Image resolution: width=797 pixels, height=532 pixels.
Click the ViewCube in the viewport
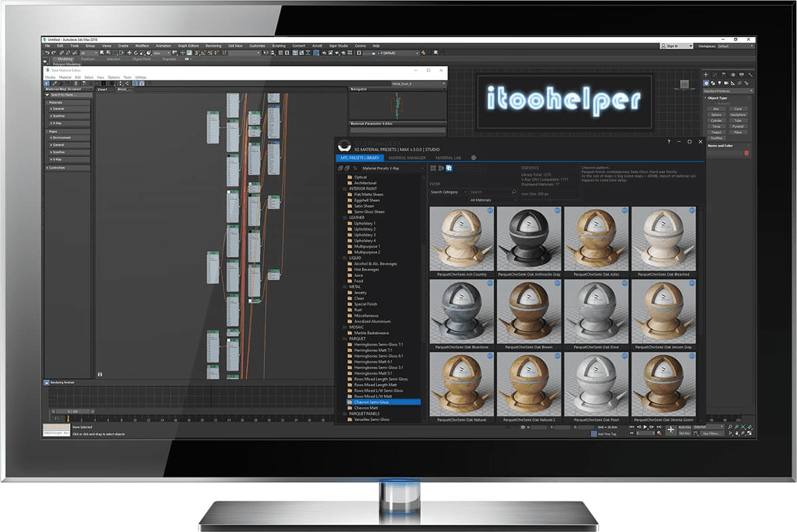[685, 84]
